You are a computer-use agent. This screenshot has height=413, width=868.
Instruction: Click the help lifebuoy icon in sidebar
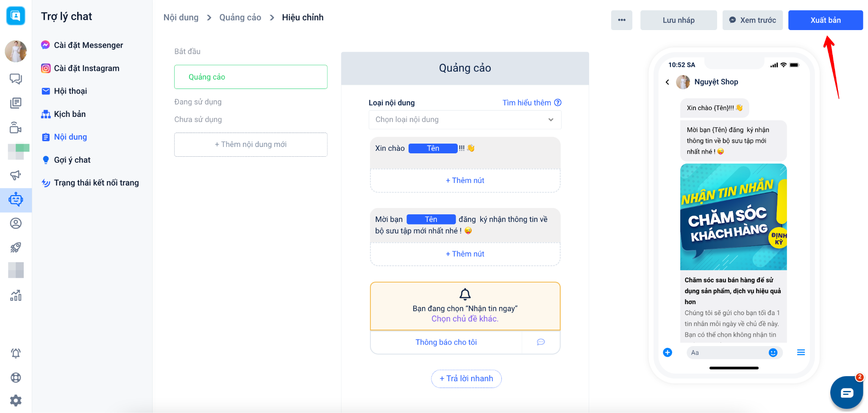(x=16, y=377)
